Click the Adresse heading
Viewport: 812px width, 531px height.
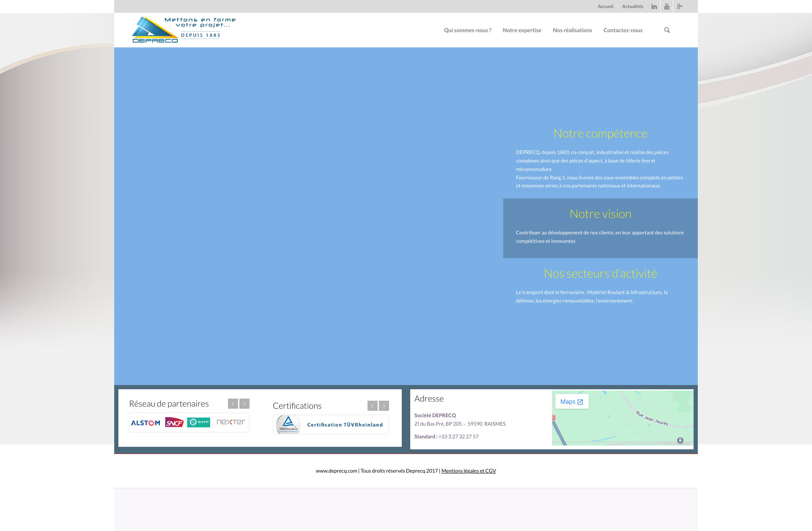tap(429, 399)
